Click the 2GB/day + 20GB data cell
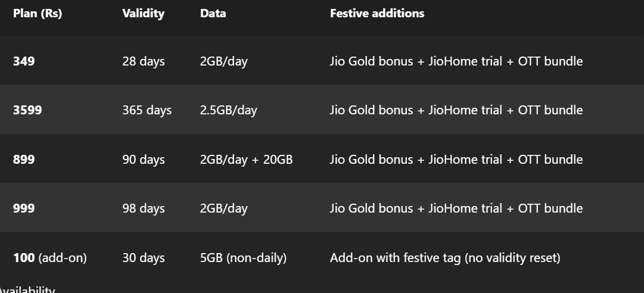644x293 pixels. [246, 160]
